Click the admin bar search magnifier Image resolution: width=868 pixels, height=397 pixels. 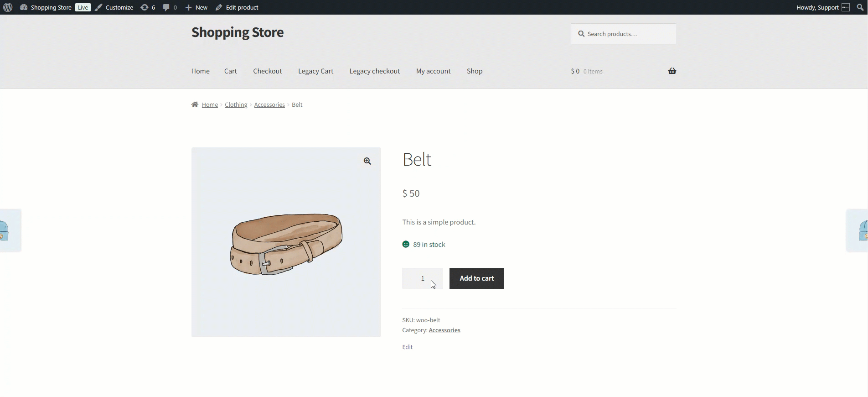coord(860,7)
